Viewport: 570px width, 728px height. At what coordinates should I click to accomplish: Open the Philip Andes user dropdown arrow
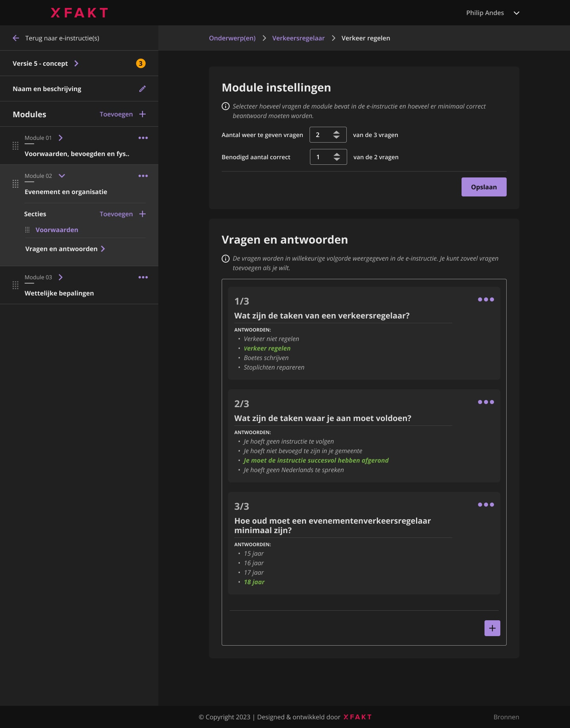click(517, 13)
